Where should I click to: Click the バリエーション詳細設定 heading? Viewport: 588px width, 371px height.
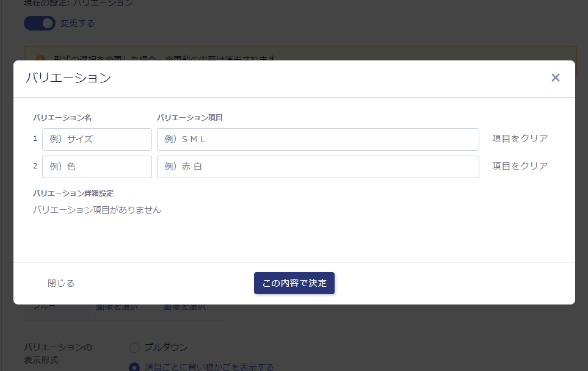coord(73,193)
